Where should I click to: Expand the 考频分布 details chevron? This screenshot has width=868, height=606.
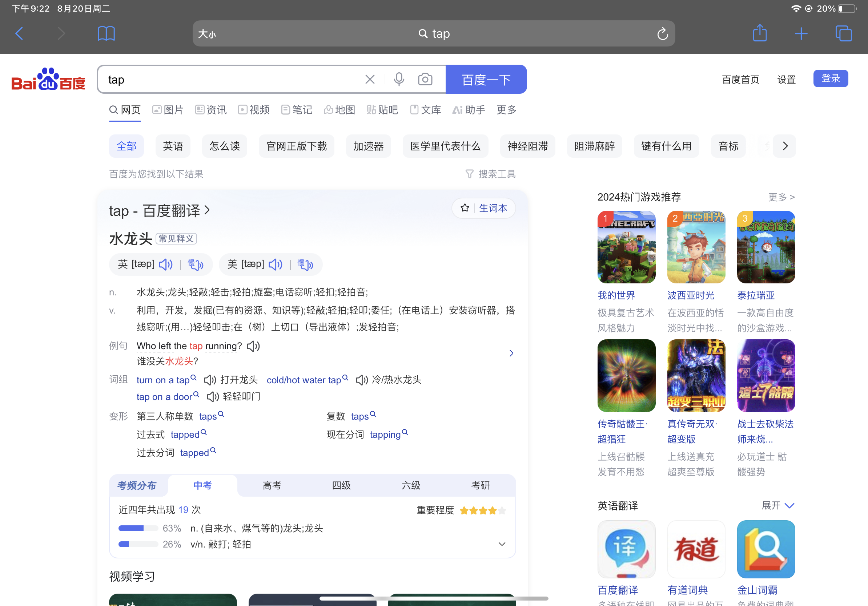pos(502,544)
